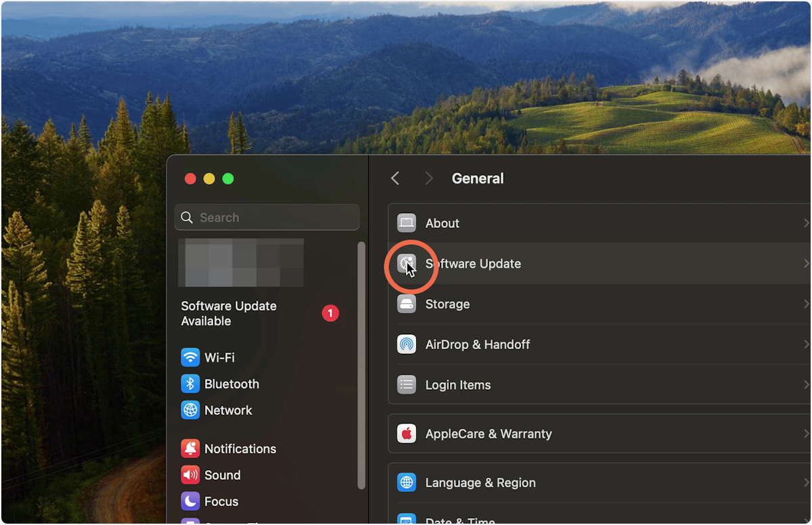Viewport: 812px width, 525px height.
Task: Click the Software Update gear icon
Action: point(406,263)
